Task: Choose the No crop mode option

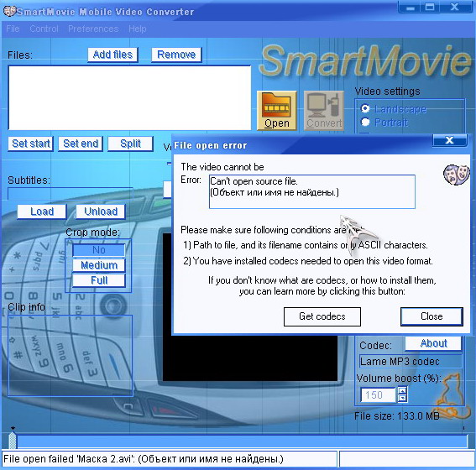Action: (99, 250)
